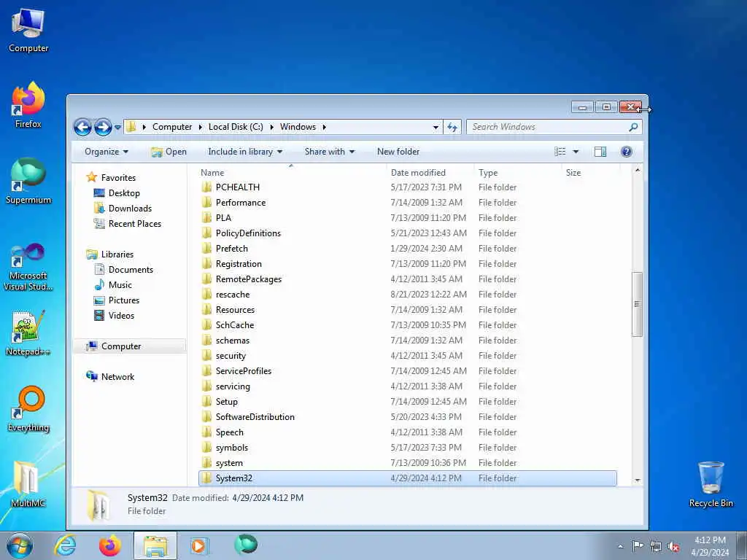Select the Notepad++ desktop icon
The image size is (747, 560).
point(28,333)
